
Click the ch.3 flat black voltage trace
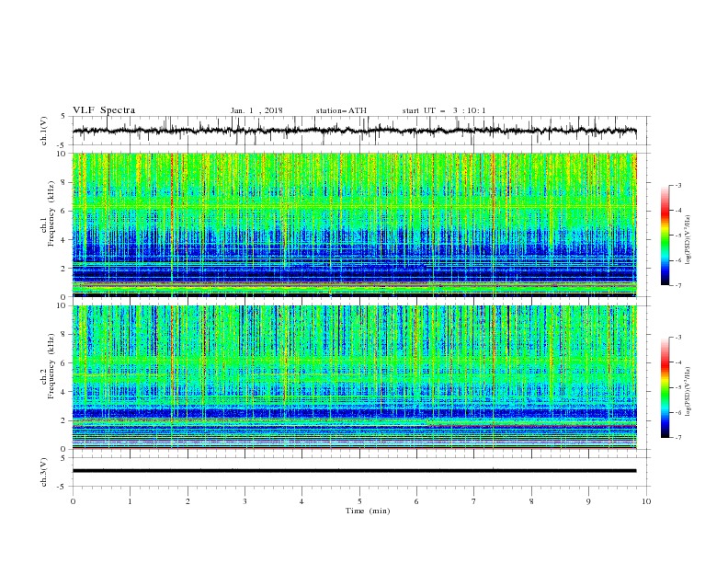pyautogui.click(x=354, y=471)
